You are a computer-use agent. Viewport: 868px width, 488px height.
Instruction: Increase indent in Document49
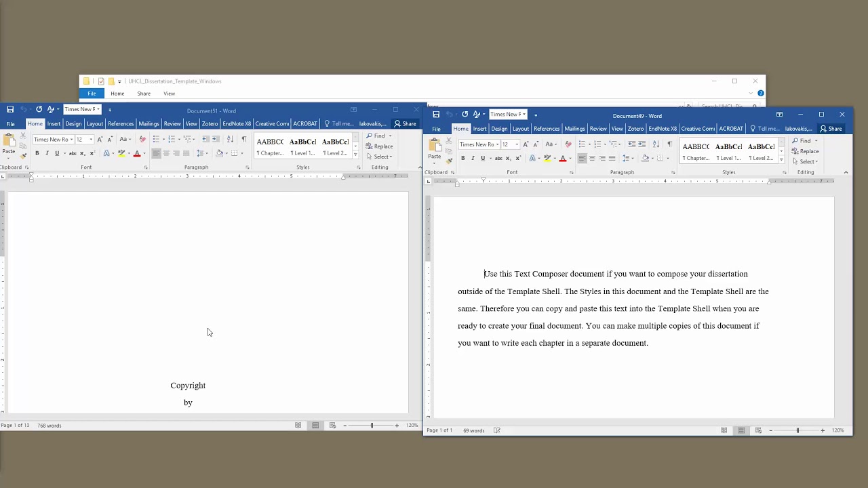[x=642, y=144]
